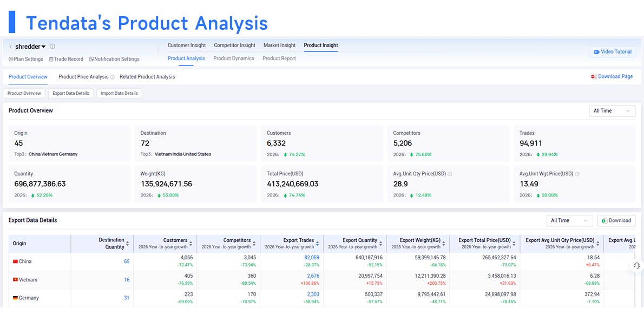
Task: Switch to the Market Insight tab
Action: (279, 45)
